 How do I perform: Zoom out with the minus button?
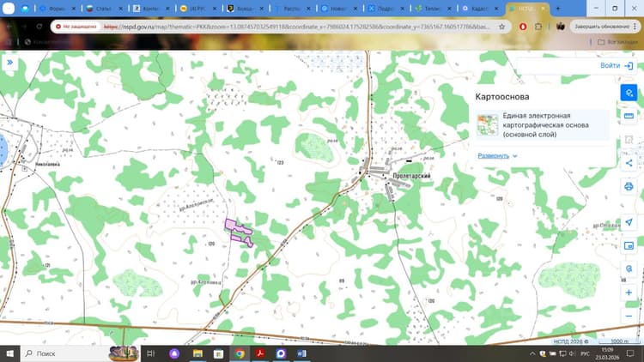click(629, 316)
